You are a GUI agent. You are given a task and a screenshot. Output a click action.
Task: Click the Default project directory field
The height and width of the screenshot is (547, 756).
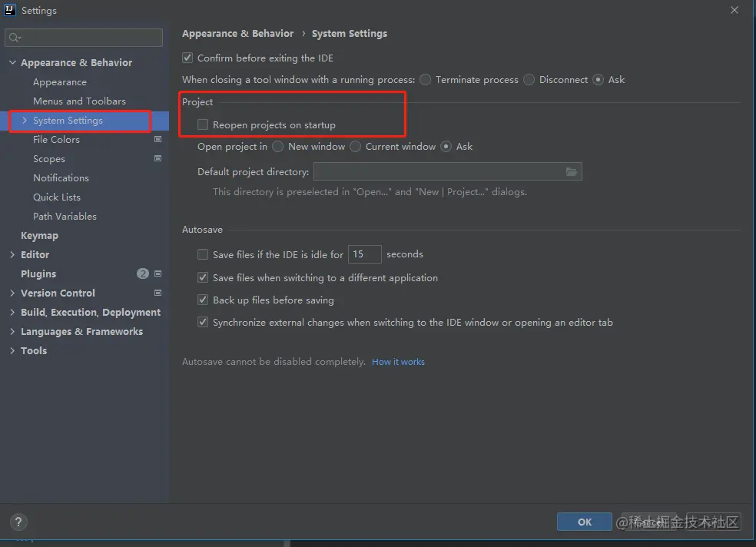coord(447,171)
